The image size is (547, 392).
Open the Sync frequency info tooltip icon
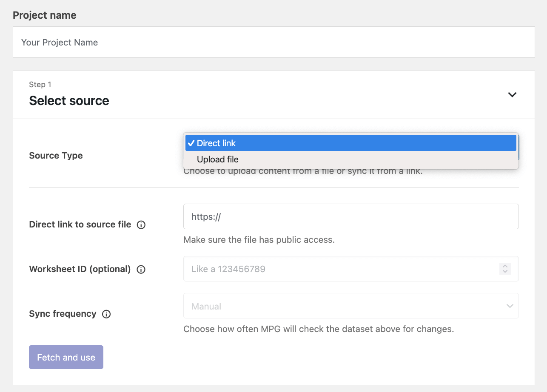[106, 314]
